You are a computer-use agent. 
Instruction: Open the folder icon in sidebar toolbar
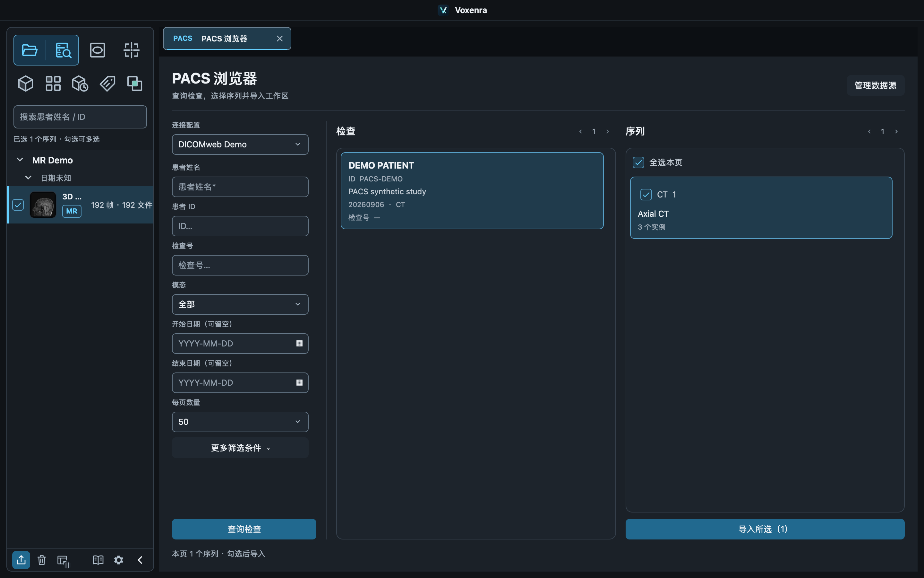pos(30,50)
